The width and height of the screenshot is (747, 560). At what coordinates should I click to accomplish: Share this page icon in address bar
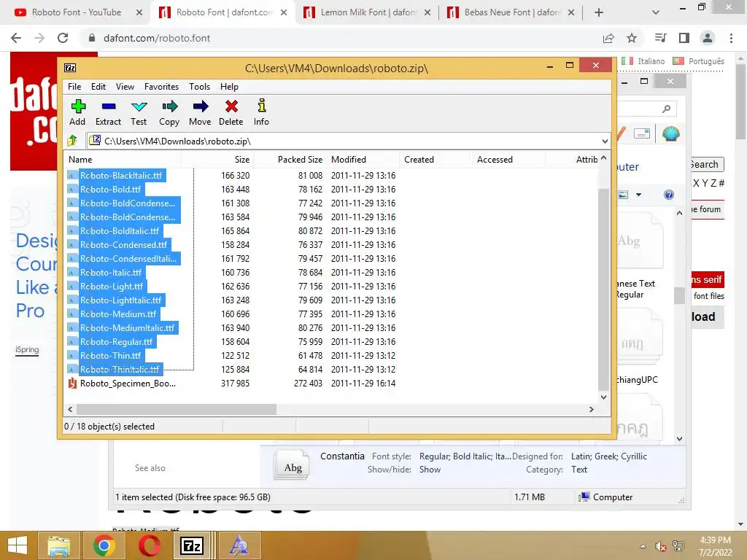tap(608, 38)
